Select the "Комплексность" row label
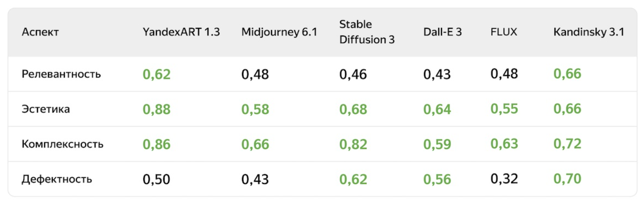Screen dimensions: 644x202 62,144
